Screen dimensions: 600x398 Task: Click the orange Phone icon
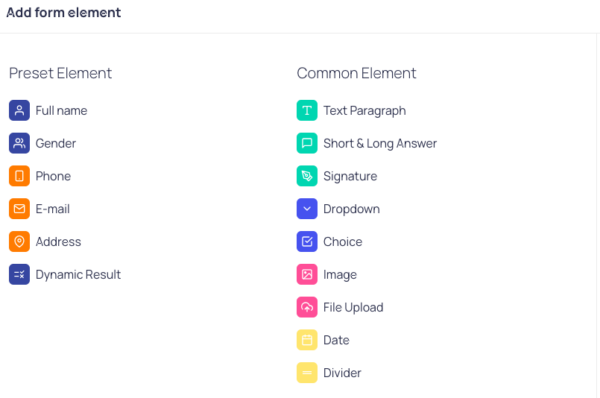click(19, 176)
